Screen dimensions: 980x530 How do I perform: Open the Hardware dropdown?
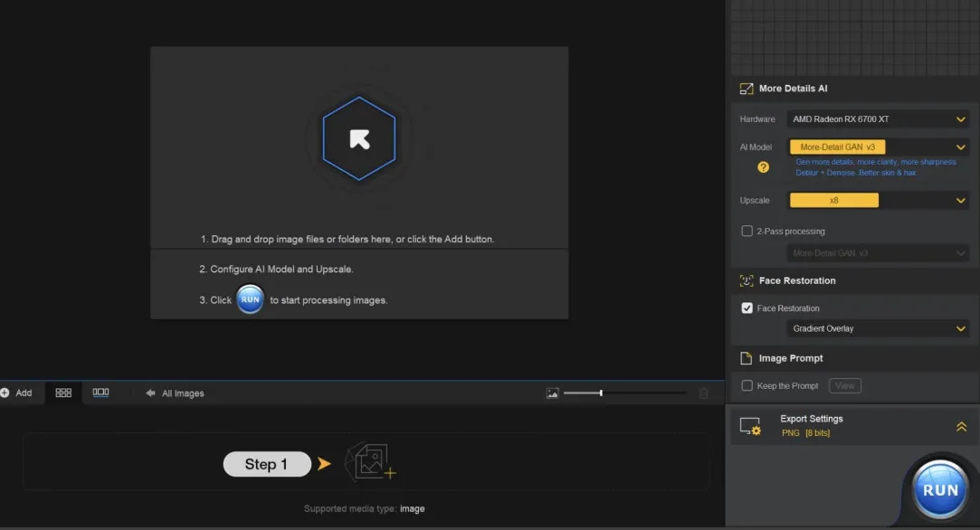878,119
